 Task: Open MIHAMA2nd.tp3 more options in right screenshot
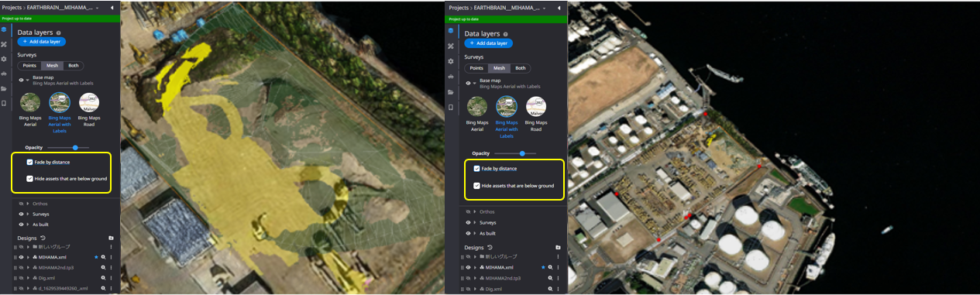[x=558, y=278]
